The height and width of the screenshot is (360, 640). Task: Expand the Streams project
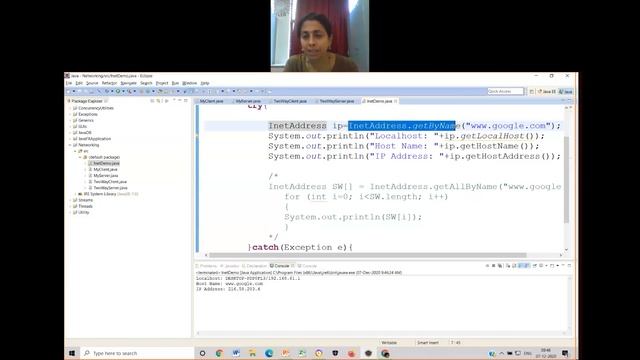coord(70,200)
